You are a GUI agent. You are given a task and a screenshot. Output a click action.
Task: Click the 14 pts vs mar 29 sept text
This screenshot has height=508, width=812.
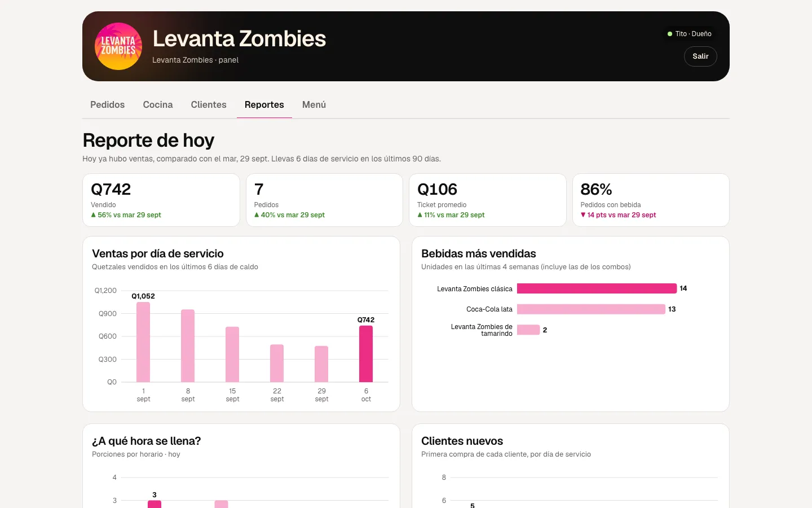pyautogui.click(x=621, y=215)
